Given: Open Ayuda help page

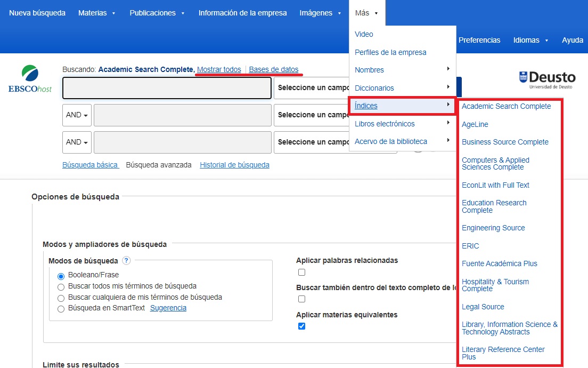Looking at the screenshot, I should [572, 40].
